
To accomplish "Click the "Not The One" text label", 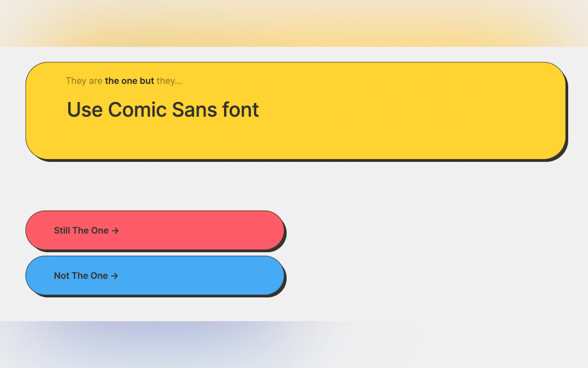I will point(81,276).
